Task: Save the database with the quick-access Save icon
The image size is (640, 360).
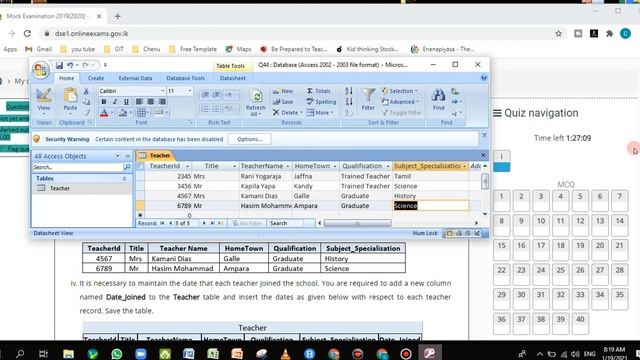Action: point(59,65)
